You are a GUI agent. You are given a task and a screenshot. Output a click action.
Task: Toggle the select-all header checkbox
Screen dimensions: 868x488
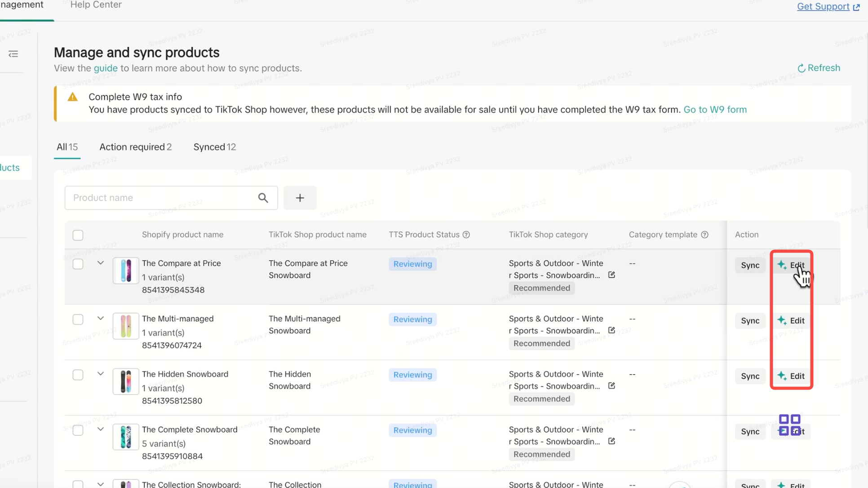tap(78, 235)
